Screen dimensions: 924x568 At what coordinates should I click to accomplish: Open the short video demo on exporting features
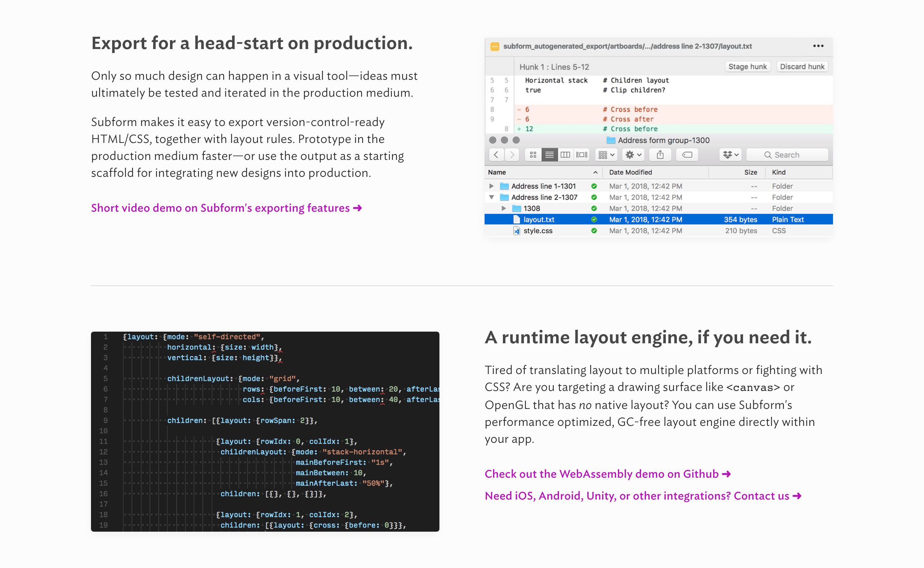pos(226,208)
